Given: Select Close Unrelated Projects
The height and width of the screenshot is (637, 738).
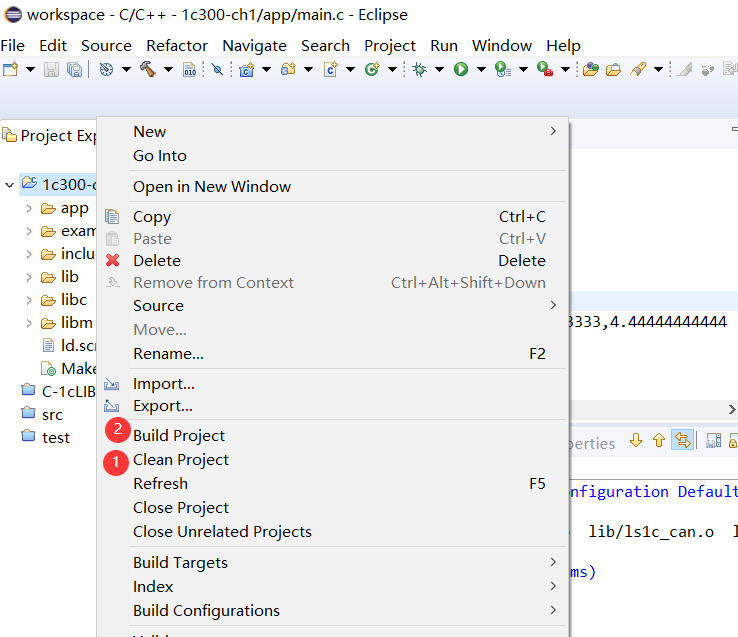Looking at the screenshot, I should (x=333, y=532).
